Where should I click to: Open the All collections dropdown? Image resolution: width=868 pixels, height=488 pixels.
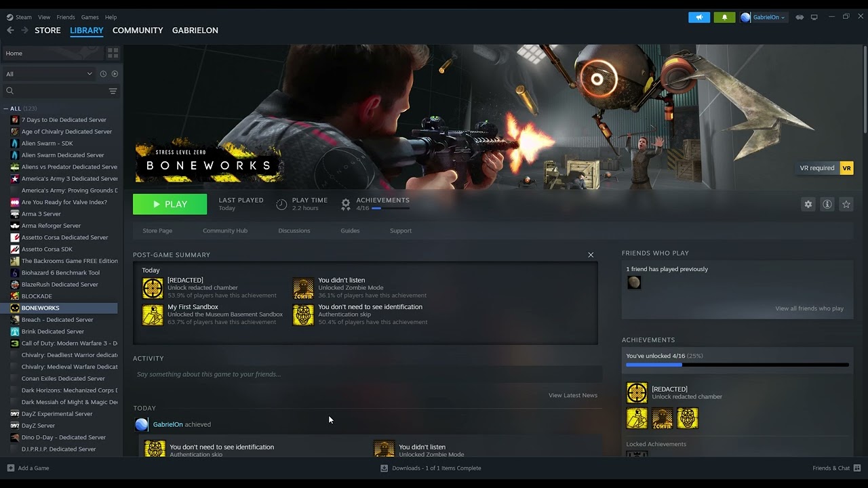[x=49, y=74]
